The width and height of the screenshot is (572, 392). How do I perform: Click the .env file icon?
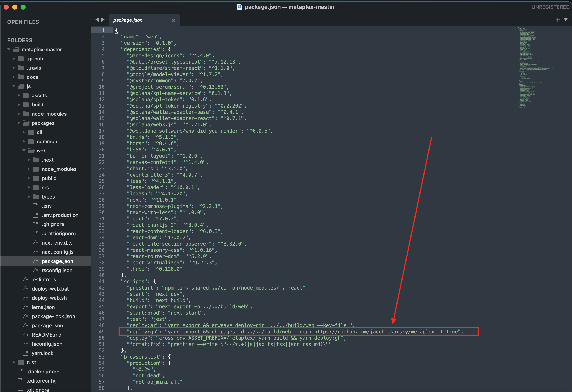[36, 206]
